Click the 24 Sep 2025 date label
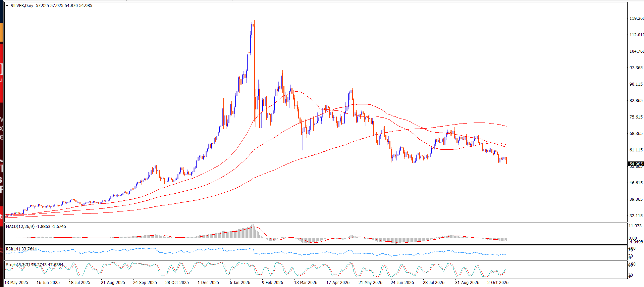The image size is (644, 287). 145,283
